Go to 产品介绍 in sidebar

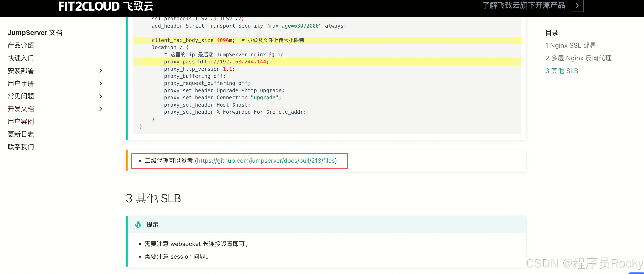[21, 46]
